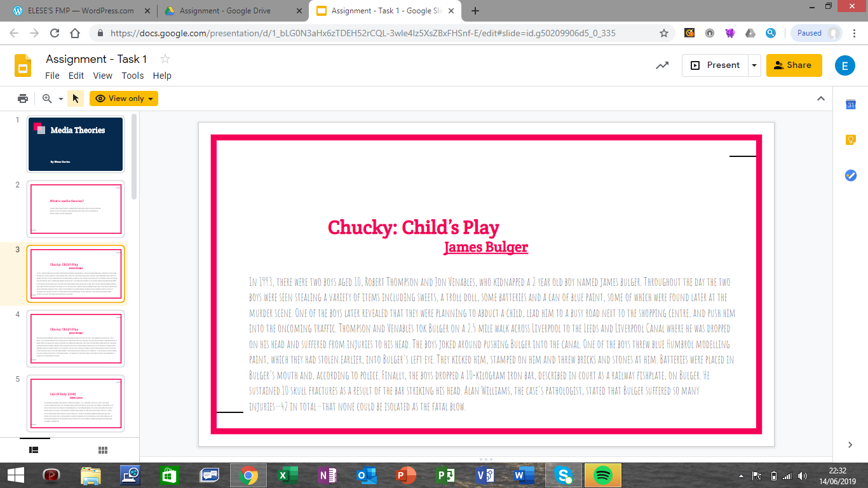Image resolution: width=868 pixels, height=488 pixels.
Task: Open the View only mode dropdown
Action: (124, 98)
